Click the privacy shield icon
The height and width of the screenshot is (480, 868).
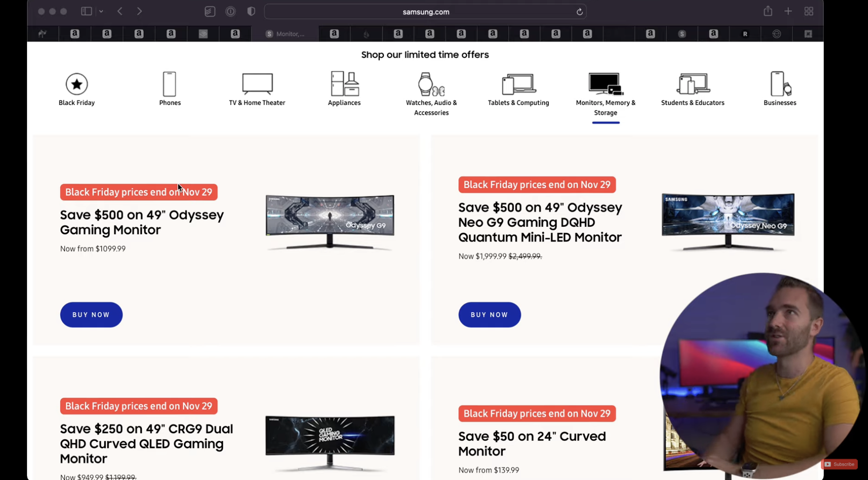[251, 11]
